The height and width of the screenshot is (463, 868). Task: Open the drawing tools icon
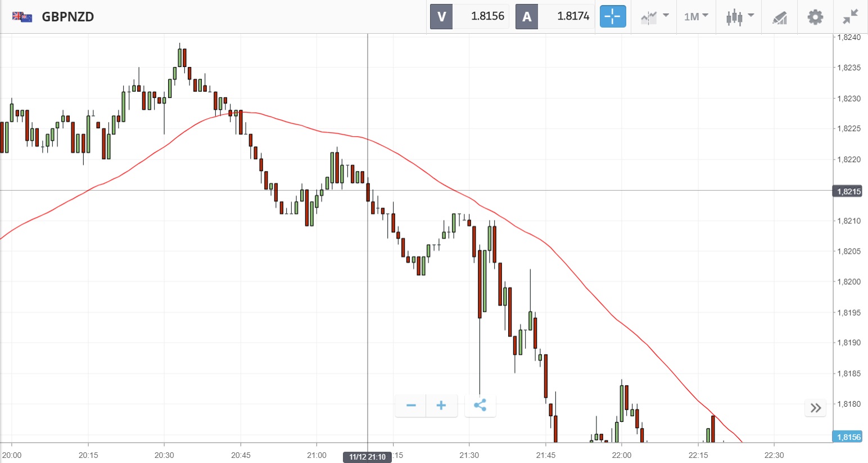pyautogui.click(x=779, y=17)
